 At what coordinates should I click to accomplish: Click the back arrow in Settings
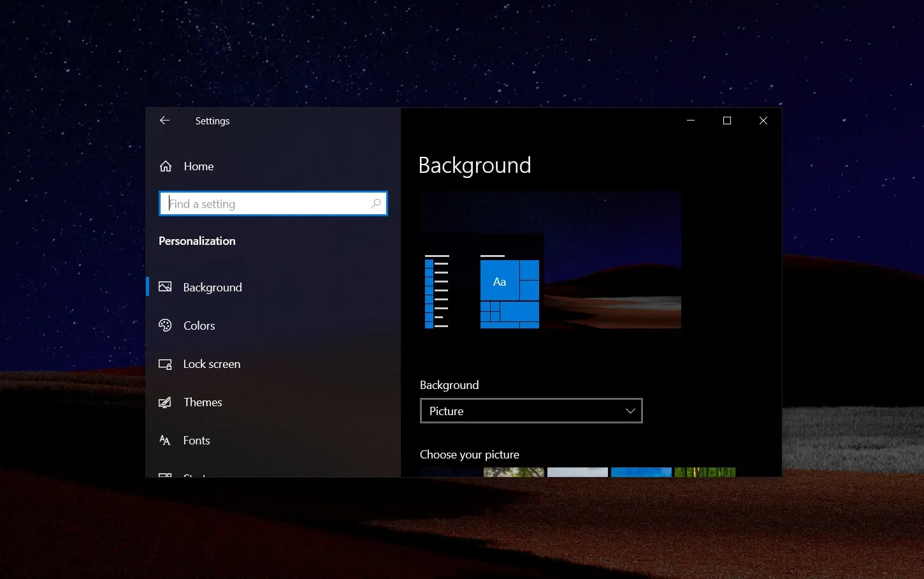(x=164, y=121)
